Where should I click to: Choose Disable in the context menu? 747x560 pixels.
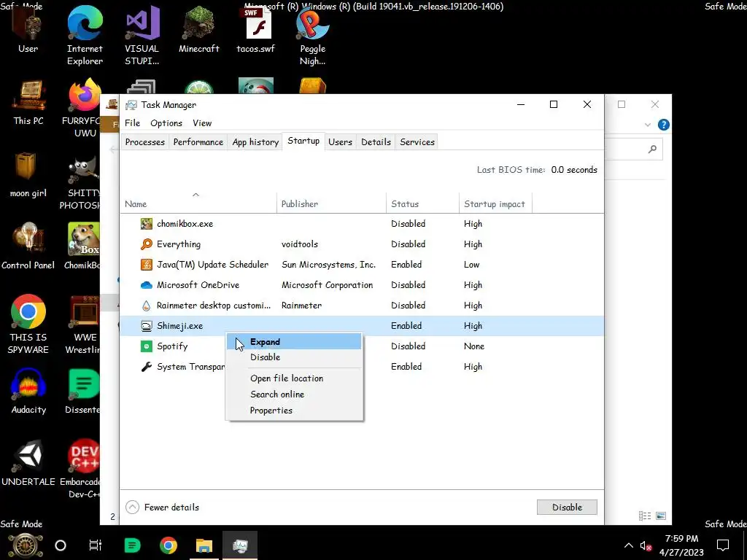(x=294, y=357)
